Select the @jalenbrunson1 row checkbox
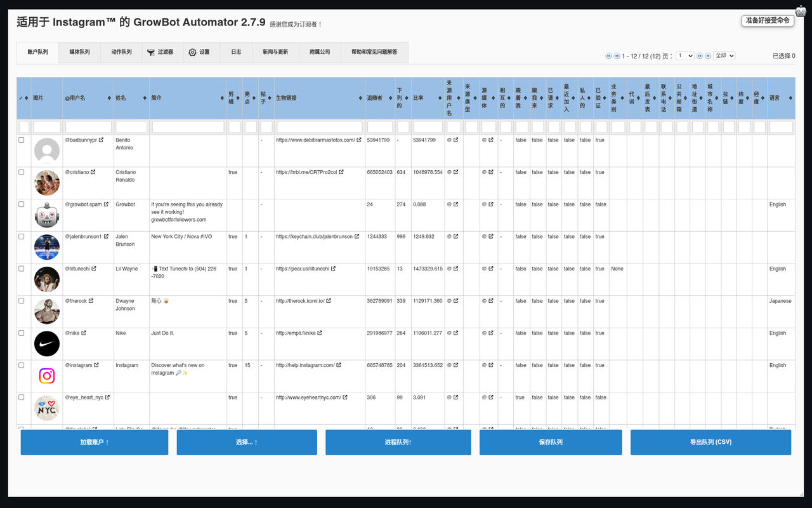812x508 pixels. (22, 237)
